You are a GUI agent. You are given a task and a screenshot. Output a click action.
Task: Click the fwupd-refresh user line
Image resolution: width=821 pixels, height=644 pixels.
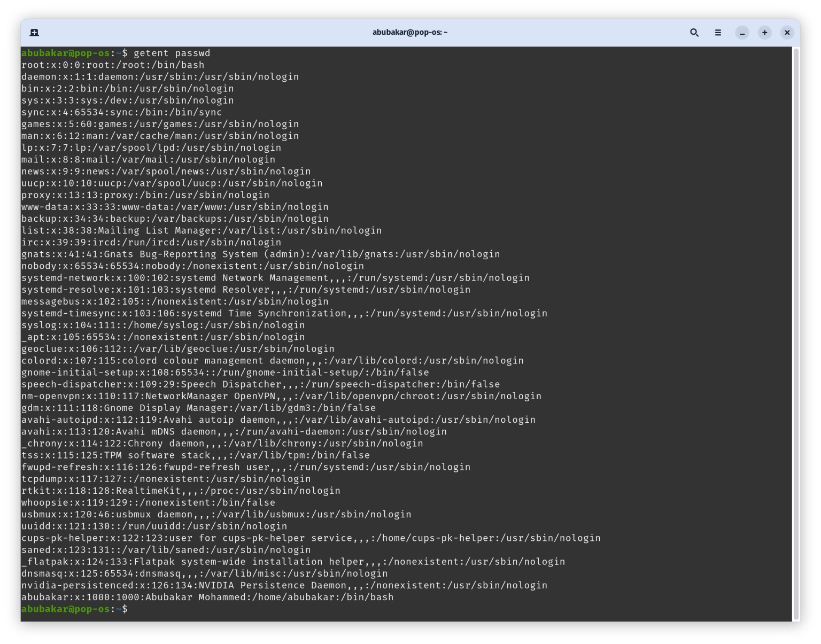tap(246, 467)
